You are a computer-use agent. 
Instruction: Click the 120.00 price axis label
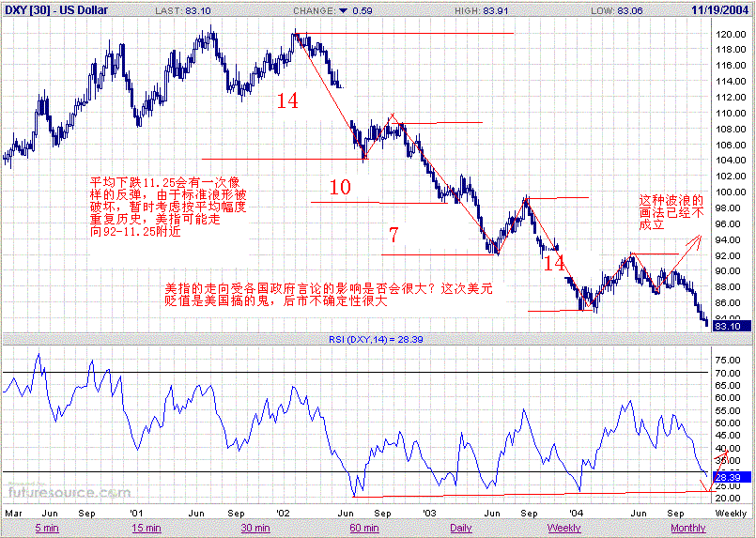(731, 34)
